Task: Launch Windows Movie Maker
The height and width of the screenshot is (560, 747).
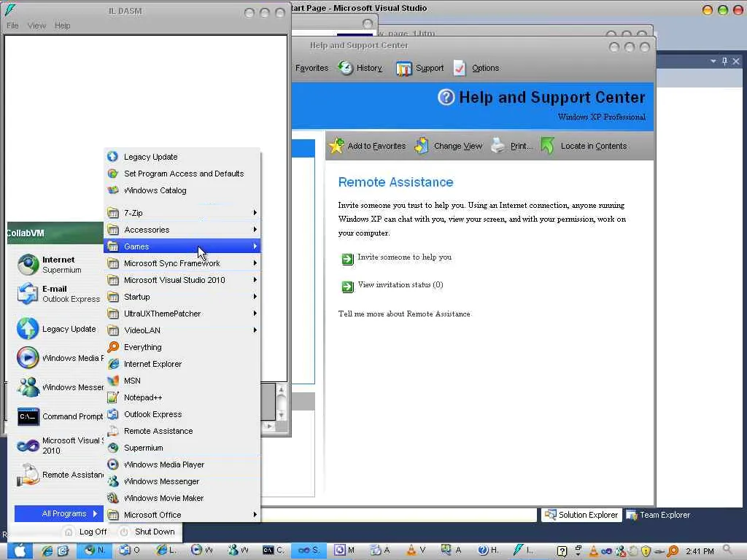Action: point(182,498)
